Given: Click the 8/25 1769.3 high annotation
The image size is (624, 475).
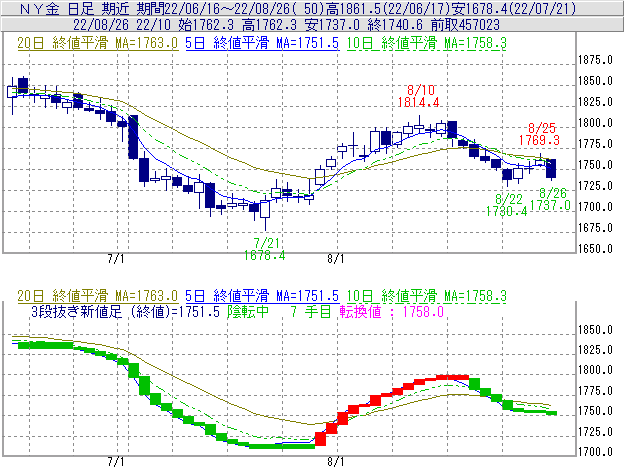Looking at the screenshot, I should (540, 134).
